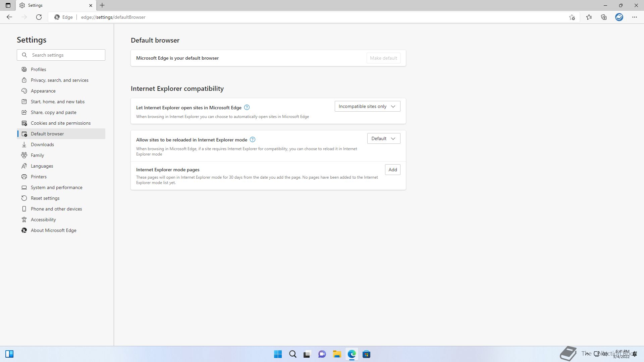Open Phone and other devices
The height and width of the screenshot is (362, 644).
pos(61,209)
